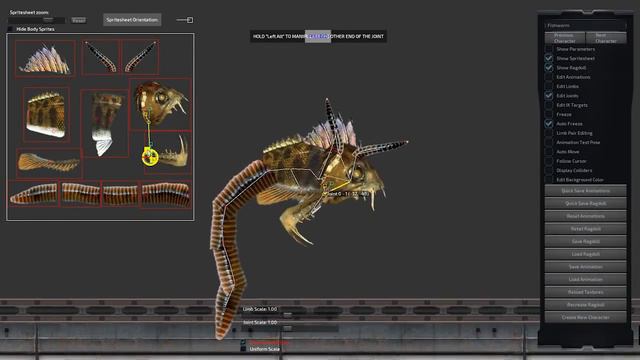The width and height of the screenshot is (640, 360).
Task: Toggle the Auto Freeze checkbox
Action: (549, 124)
